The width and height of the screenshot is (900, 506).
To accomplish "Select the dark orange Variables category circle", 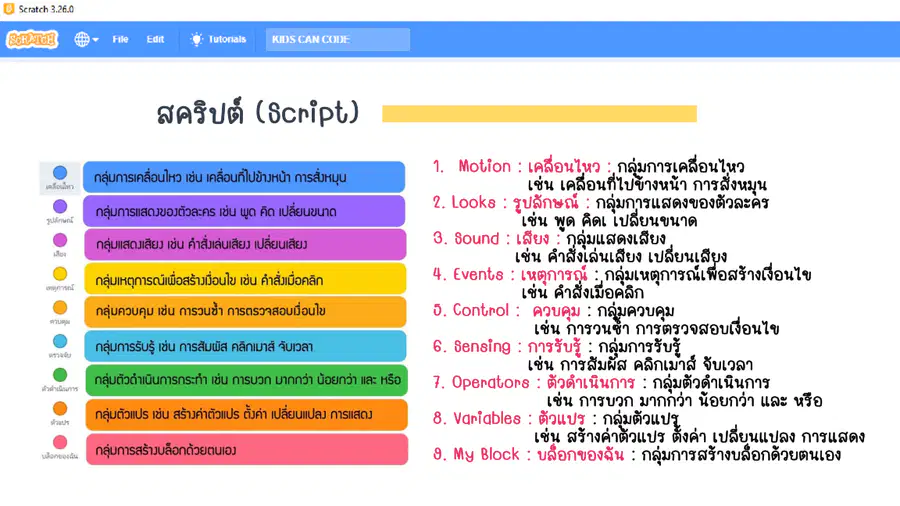I will (60, 408).
